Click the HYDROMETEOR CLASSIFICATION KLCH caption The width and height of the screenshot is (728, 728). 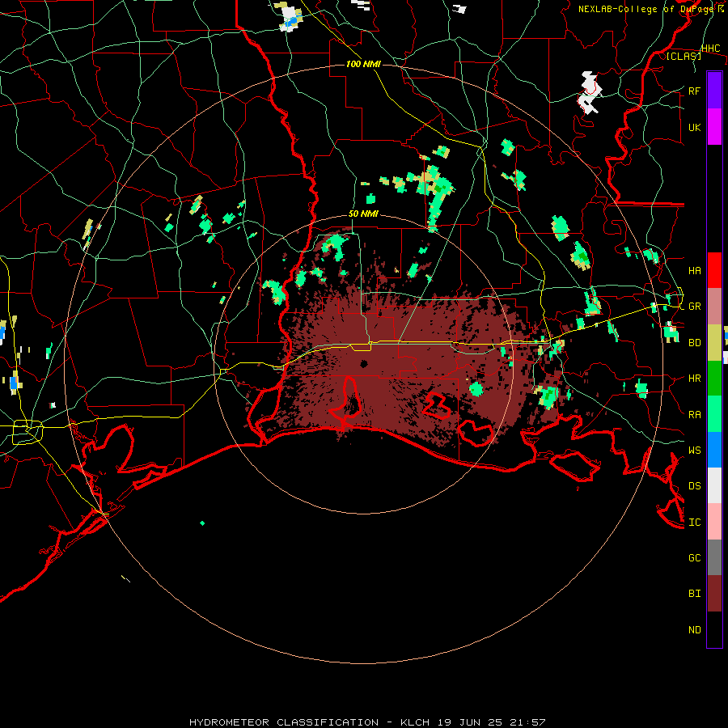pos(367,722)
